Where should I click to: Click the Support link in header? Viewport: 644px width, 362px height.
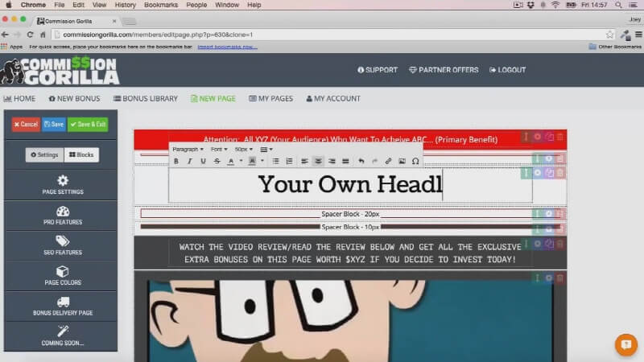[378, 70]
